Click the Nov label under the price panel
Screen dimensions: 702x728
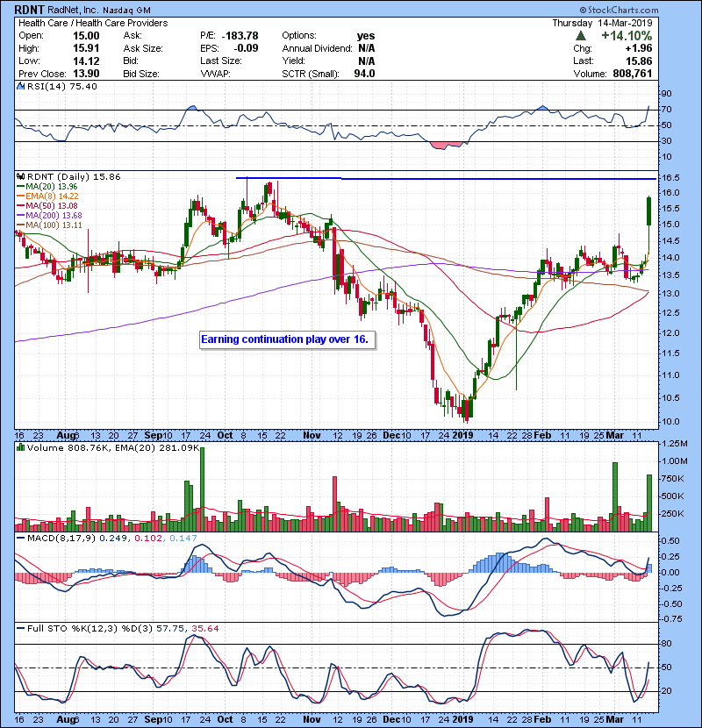click(x=312, y=436)
